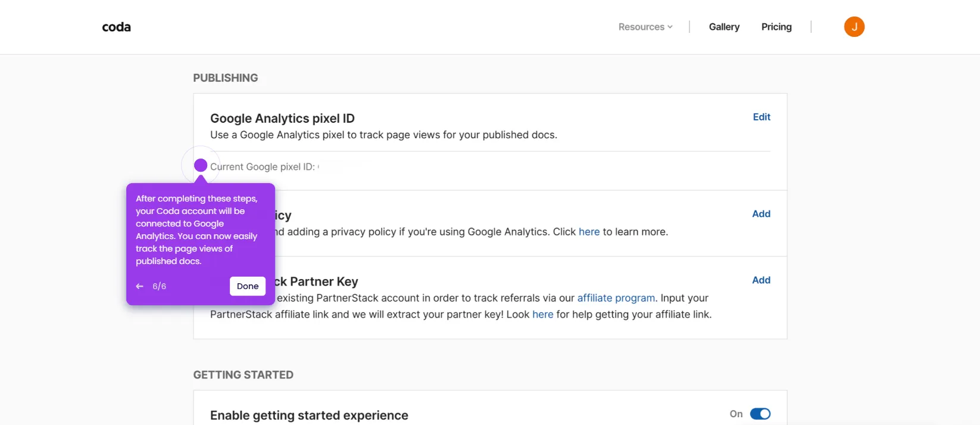Open the affiliate link help 'here' link
Image resolution: width=980 pixels, height=425 pixels.
point(542,314)
